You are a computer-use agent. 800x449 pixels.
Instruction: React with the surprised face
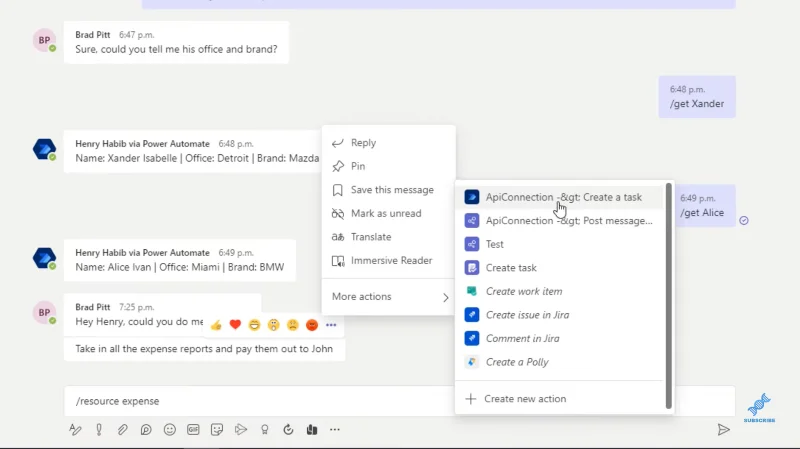click(273, 325)
